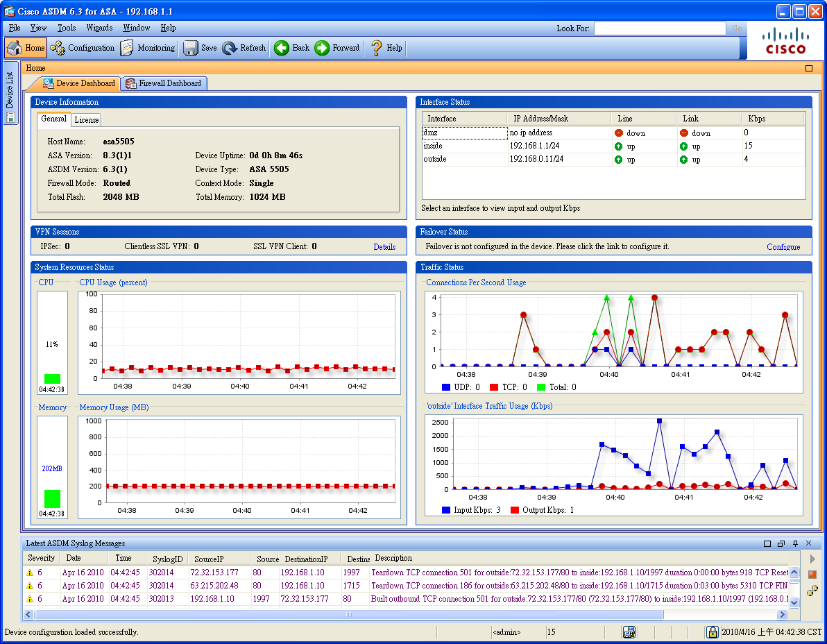Image resolution: width=827 pixels, height=644 pixels.
Task: Select the outside interface row
Action: point(614,160)
